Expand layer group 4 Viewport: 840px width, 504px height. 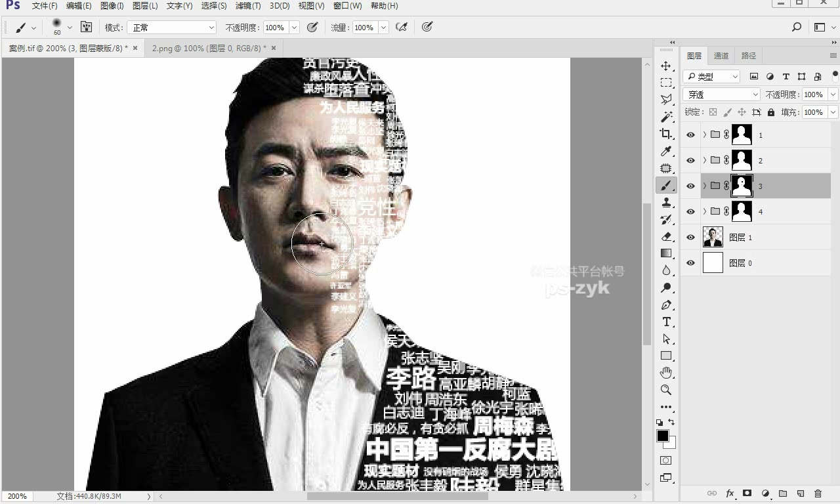tap(704, 211)
